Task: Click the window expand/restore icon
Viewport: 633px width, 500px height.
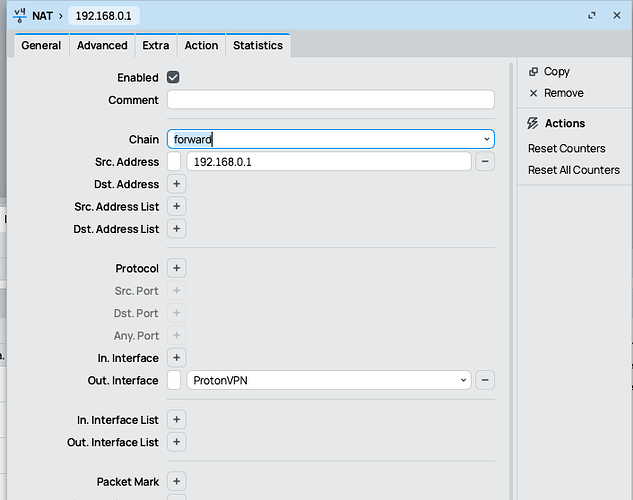Action: click(x=592, y=15)
